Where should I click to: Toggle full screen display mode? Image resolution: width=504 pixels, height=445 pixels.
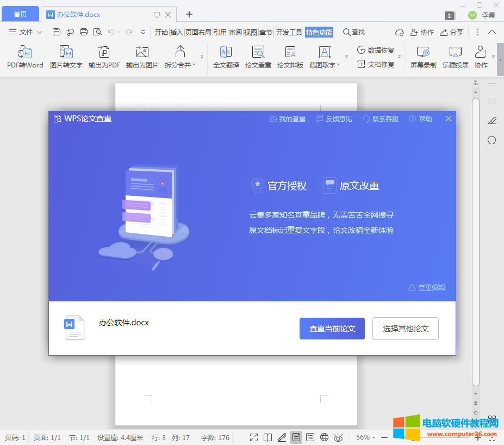pos(254,437)
